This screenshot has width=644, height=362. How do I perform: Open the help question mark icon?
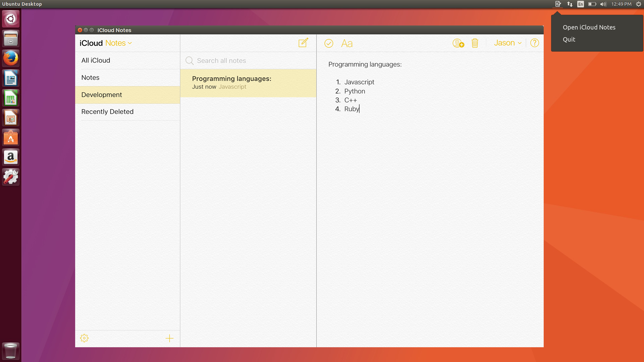[535, 43]
